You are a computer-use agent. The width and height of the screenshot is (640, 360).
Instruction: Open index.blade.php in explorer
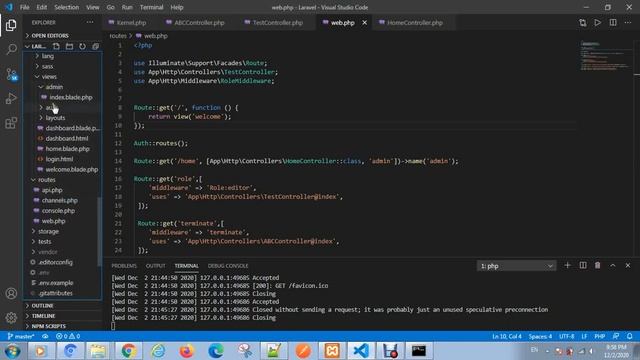click(x=71, y=98)
